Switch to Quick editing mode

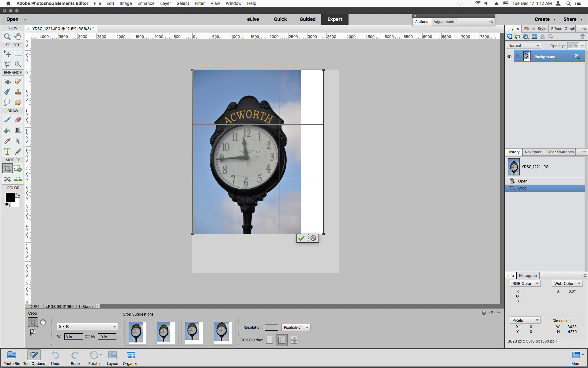[280, 19]
